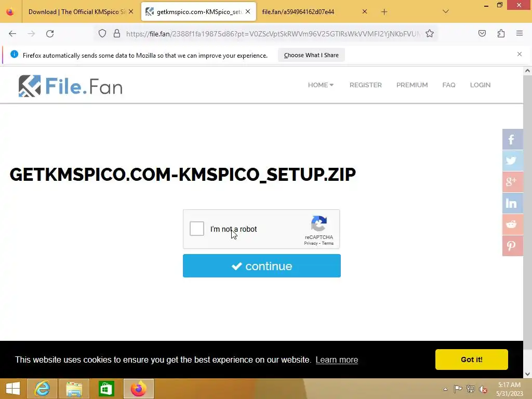The height and width of the screenshot is (399, 532).
Task: Check the "I'm not a robot" box
Action: tap(197, 229)
